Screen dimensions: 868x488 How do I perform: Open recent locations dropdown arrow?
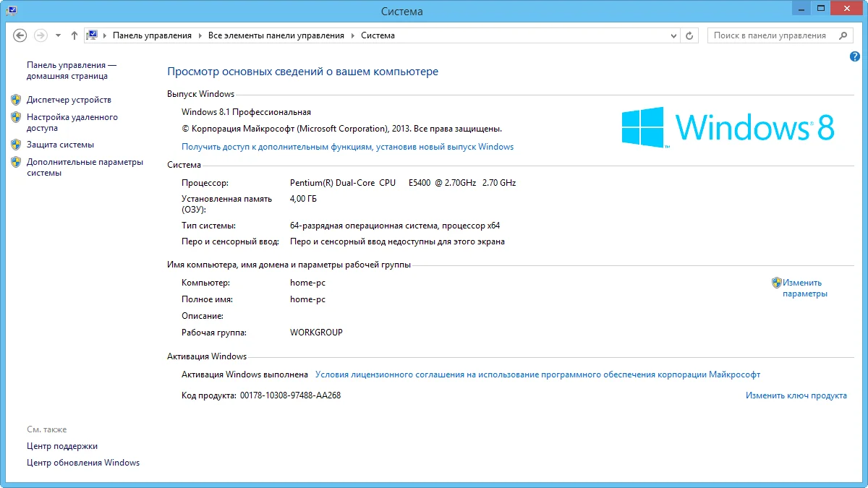[x=58, y=35]
